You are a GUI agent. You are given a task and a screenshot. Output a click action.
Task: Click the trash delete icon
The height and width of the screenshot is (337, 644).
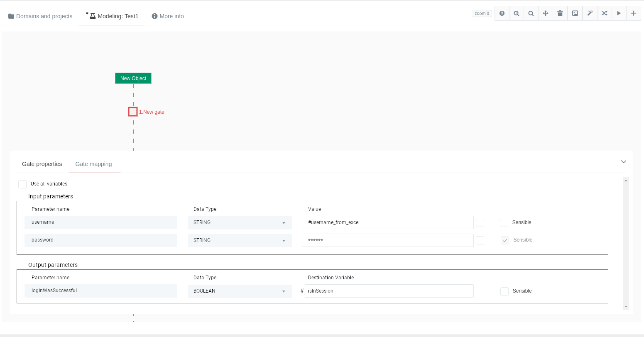(560, 13)
